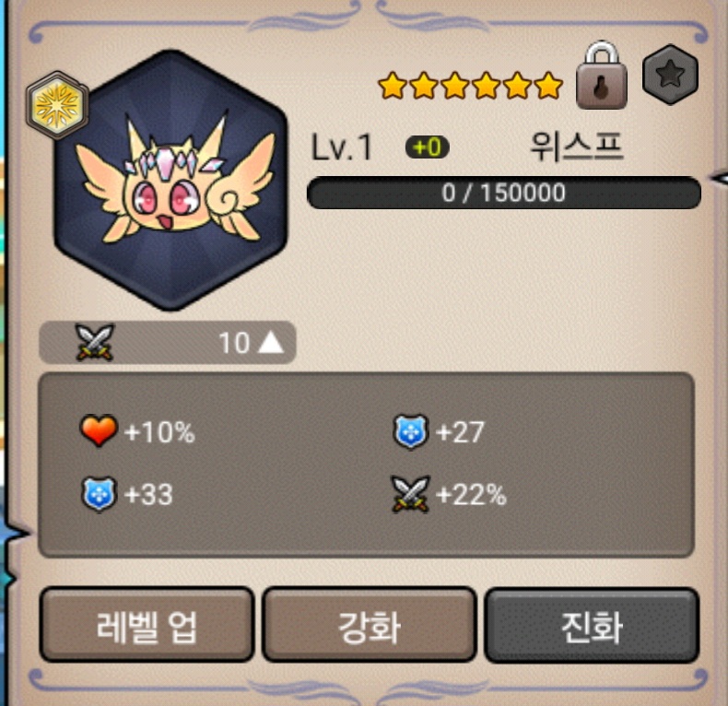Click the attack value 10 bar
Viewport: 728px width, 706px height.
[x=168, y=342]
